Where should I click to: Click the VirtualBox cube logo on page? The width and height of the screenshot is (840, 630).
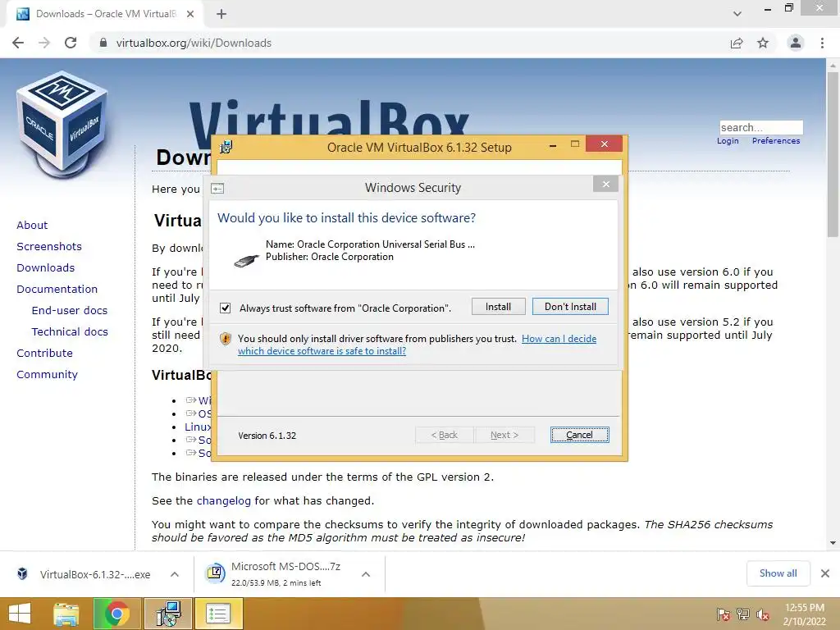click(x=62, y=125)
